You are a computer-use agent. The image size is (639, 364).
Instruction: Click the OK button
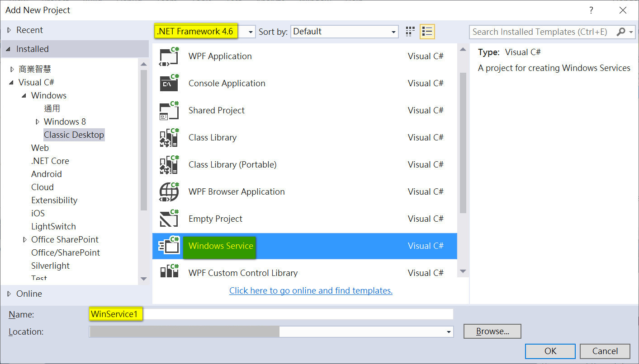point(550,351)
